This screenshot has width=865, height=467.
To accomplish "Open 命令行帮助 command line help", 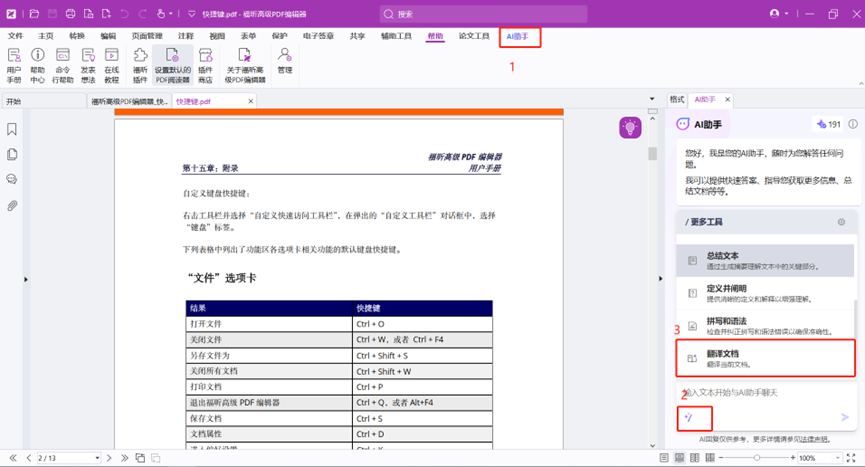I will (62, 65).
